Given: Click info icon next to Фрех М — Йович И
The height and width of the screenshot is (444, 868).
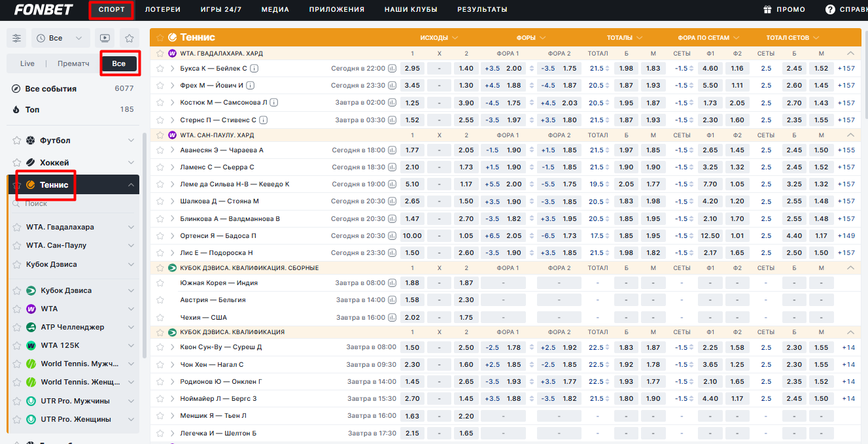Looking at the screenshot, I should (251, 85).
